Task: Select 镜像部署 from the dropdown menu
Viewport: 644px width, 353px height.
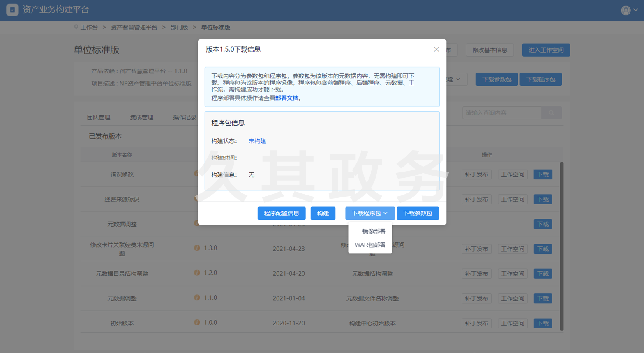Action: coord(374,231)
